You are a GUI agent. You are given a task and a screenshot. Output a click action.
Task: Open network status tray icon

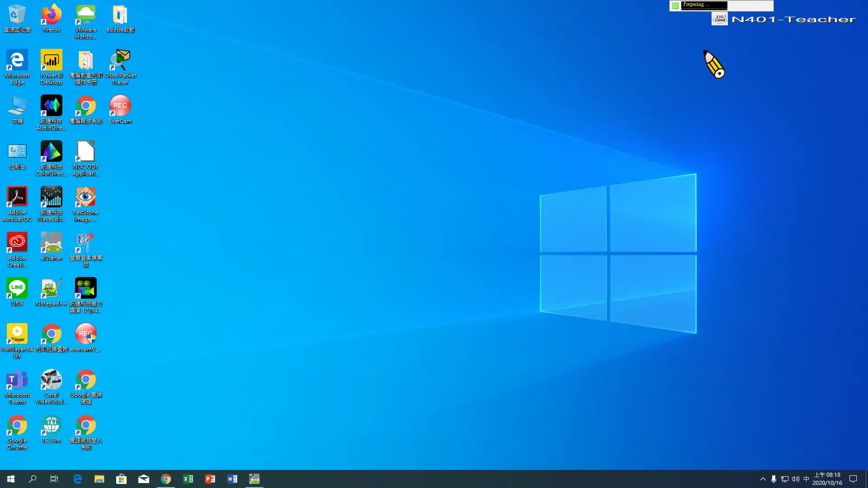(785, 479)
